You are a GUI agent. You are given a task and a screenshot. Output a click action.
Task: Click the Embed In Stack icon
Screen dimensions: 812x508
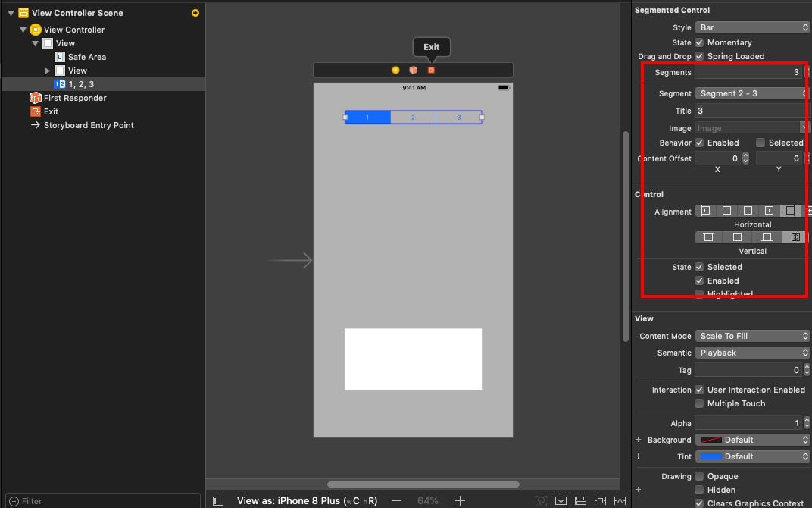point(561,500)
